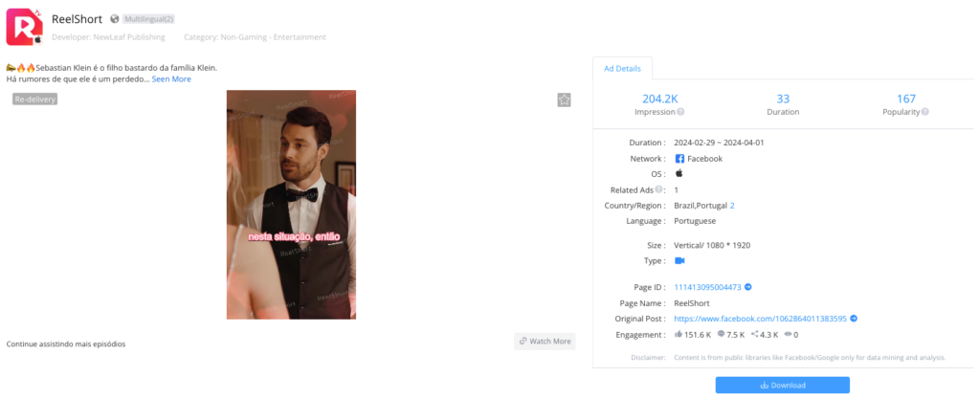Click the 7.5 K comments count
Screen dimensions: 980x420
tap(736, 335)
